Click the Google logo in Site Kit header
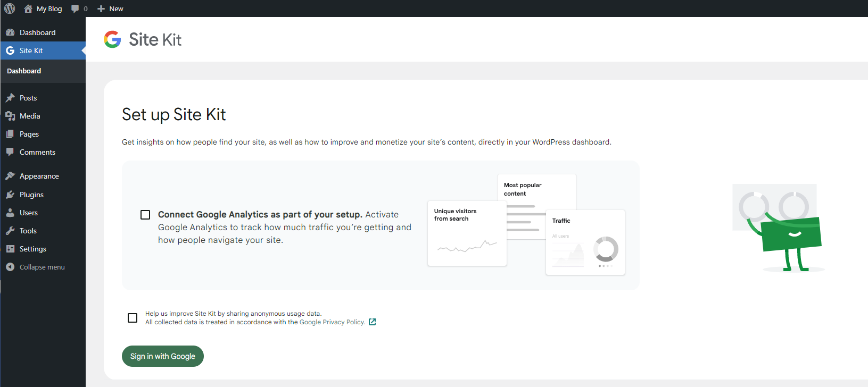The width and height of the screenshot is (868, 387). [112, 39]
